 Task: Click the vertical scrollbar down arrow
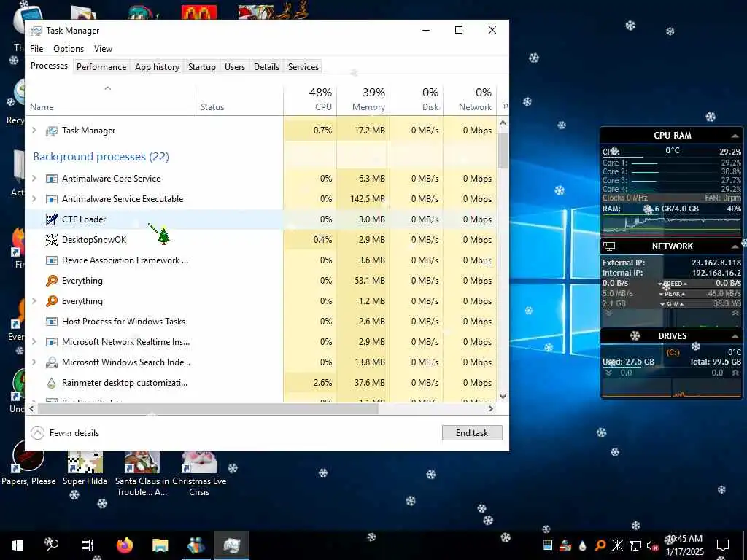click(503, 396)
